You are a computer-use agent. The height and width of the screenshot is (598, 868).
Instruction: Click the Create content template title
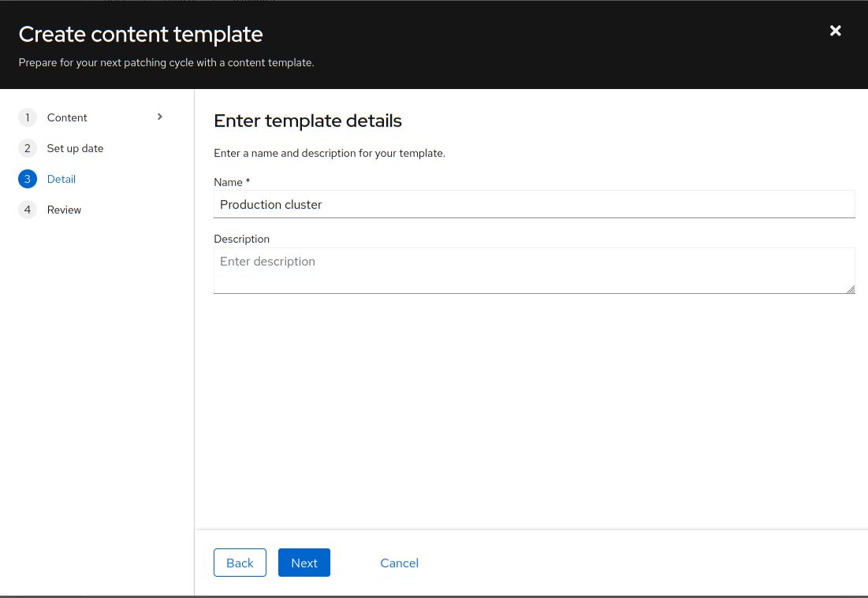tap(140, 34)
